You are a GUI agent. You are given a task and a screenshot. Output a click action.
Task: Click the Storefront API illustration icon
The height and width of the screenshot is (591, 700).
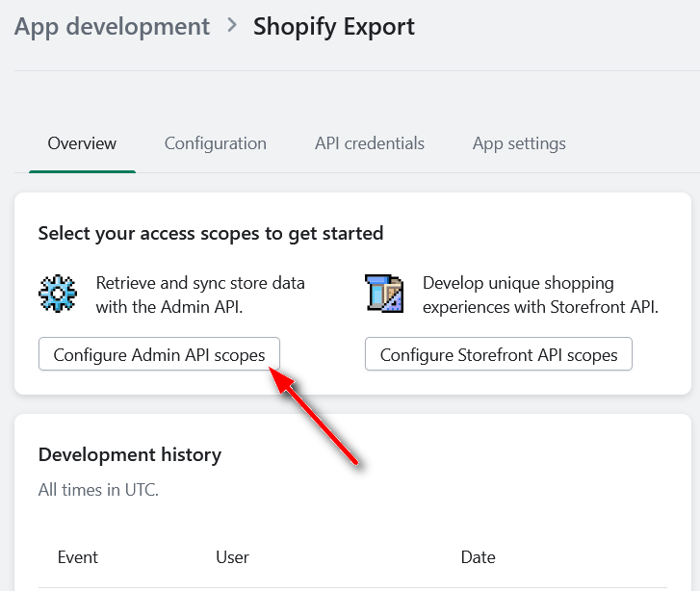pos(384,294)
